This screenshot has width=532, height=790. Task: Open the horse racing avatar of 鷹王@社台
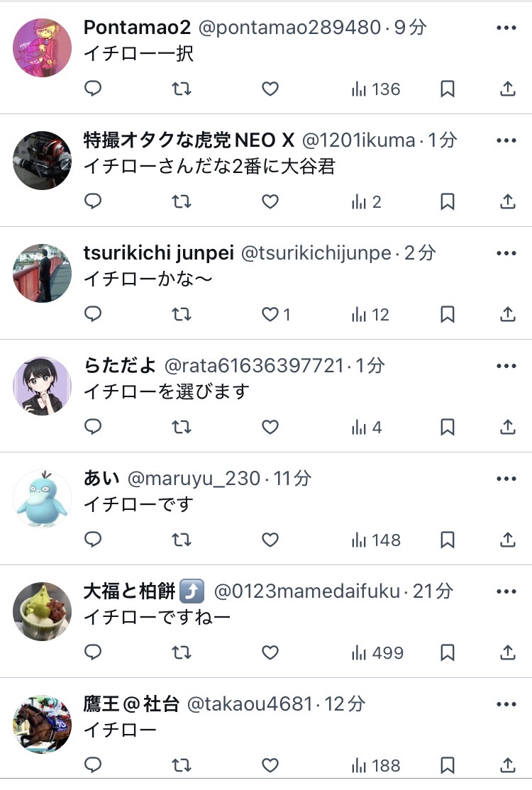pyautogui.click(x=43, y=725)
